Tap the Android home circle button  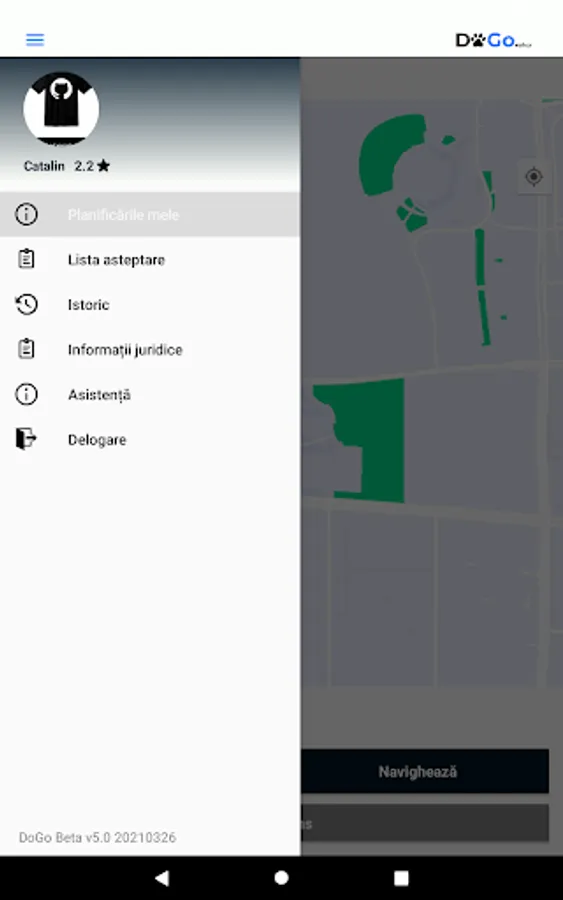tap(281, 878)
